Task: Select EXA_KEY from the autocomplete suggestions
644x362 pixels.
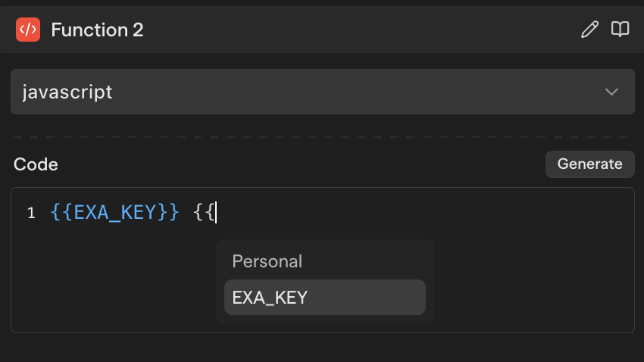Action: point(324,298)
